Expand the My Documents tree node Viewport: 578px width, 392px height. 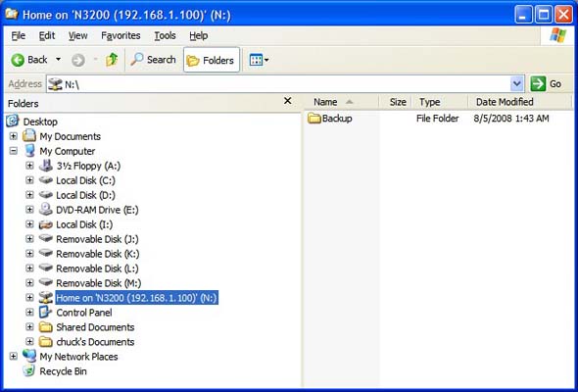[x=14, y=136]
